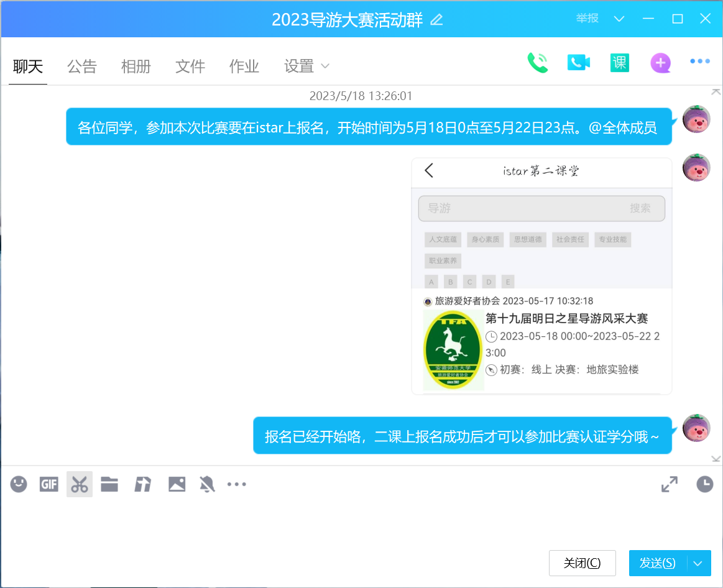This screenshot has height=588, width=723.
Task: Open the class lesson icon
Action: [x=619, y=63]
